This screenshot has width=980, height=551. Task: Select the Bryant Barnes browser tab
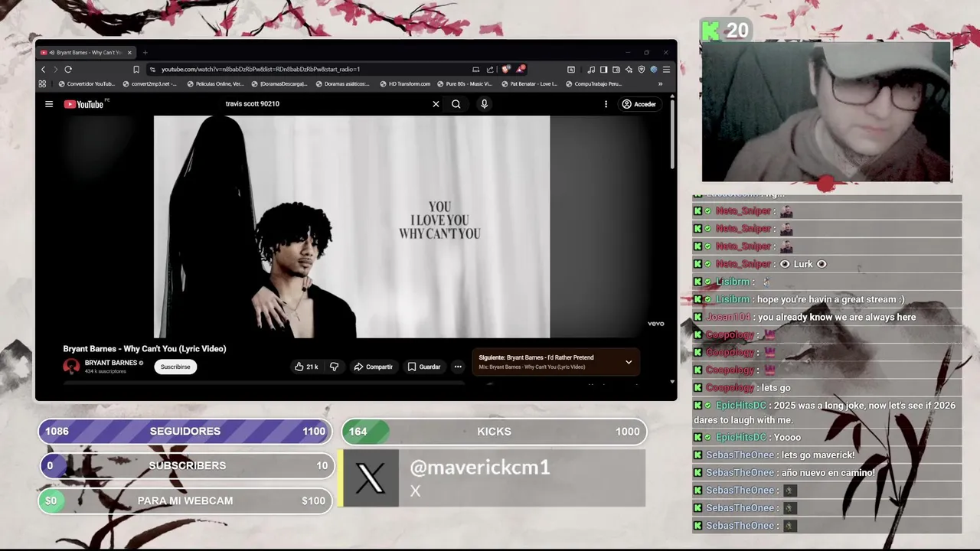coord(87,53)
